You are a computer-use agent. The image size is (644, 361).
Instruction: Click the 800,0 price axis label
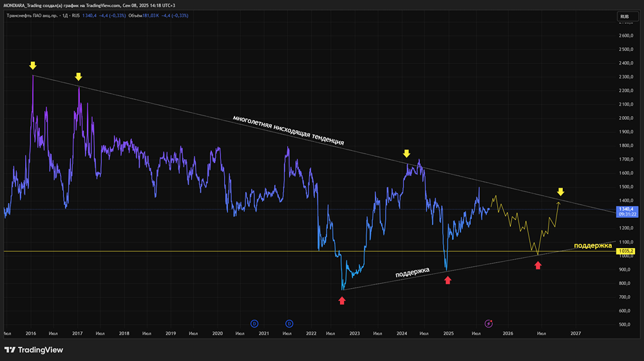click(x=625, y=283)
